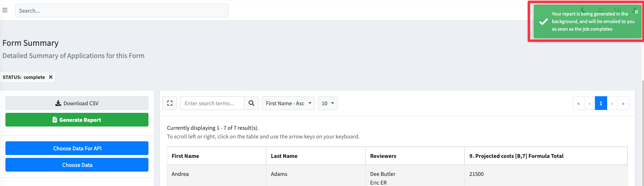Image resolution: width=644 pixels, height=186 pixels.
Task: Open the First Name - Asc sort dropdown
Action: point(288,103)
